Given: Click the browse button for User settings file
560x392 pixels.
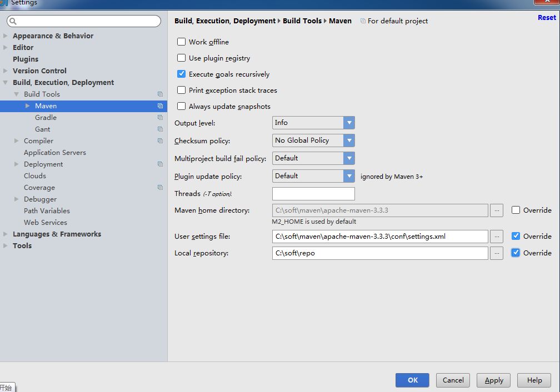Looking at the screenshot, I should click(x=497, y=237).
